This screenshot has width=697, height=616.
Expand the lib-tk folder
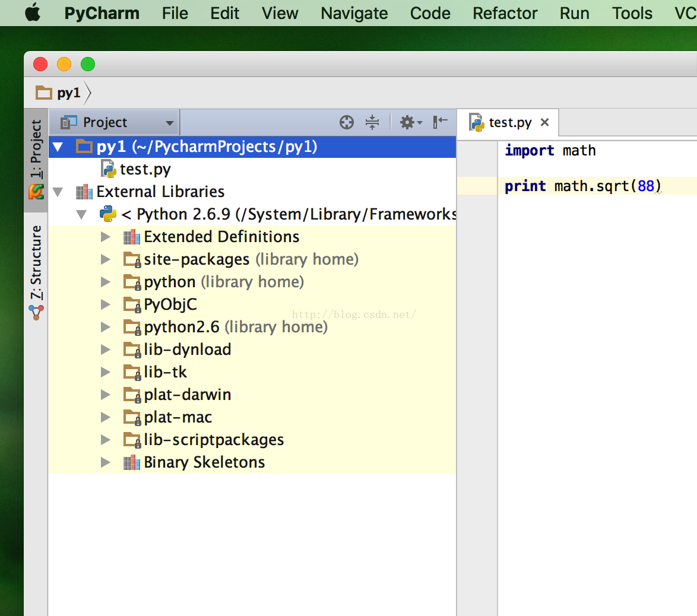pos(105,372)
